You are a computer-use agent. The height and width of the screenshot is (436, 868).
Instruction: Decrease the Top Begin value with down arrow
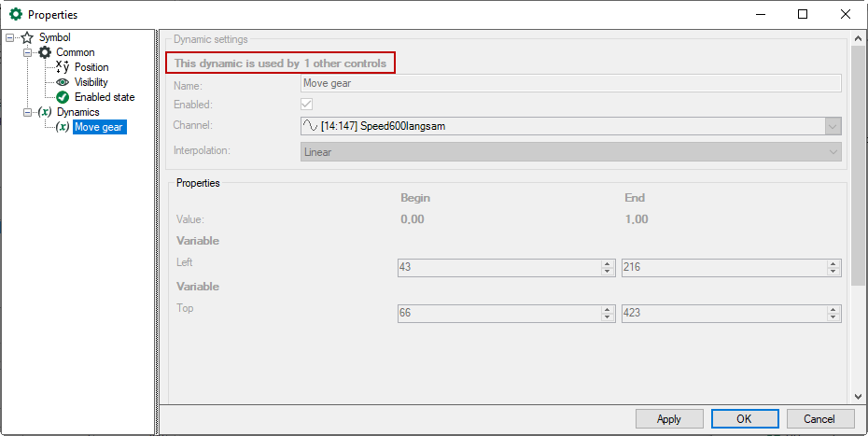608,317
